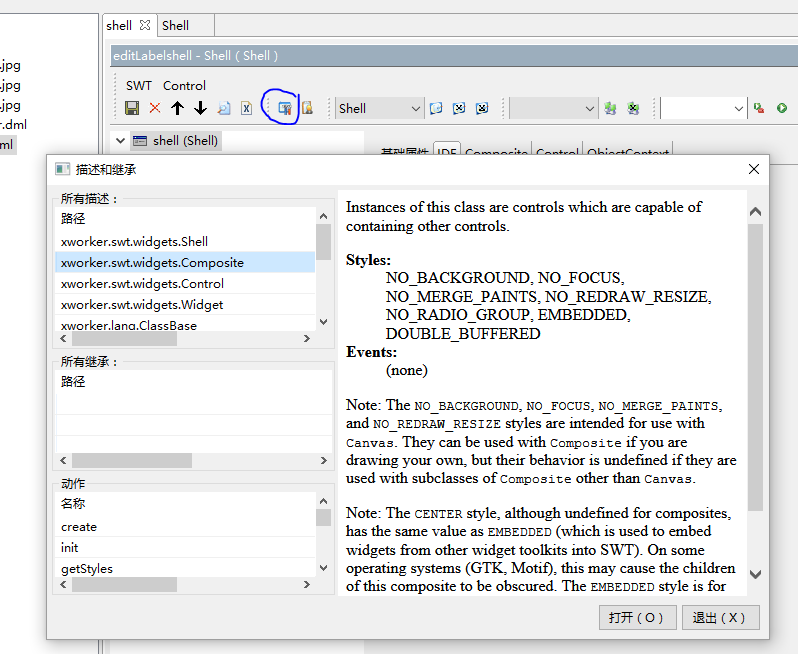Click the magnifier preview icon in toolbar
Image resolution: width=798 pixels, height=654 pixels.
[x=224, y=108]
